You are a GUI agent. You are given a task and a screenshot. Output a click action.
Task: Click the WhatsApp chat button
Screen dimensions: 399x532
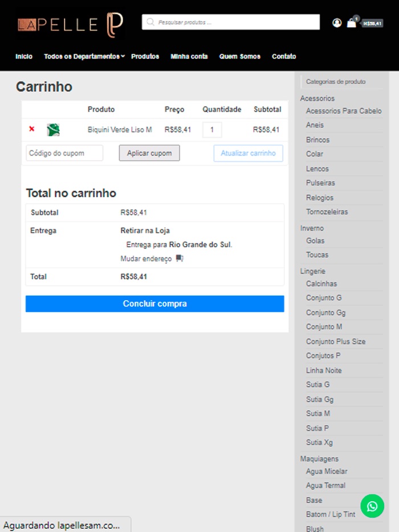point(372,506)
